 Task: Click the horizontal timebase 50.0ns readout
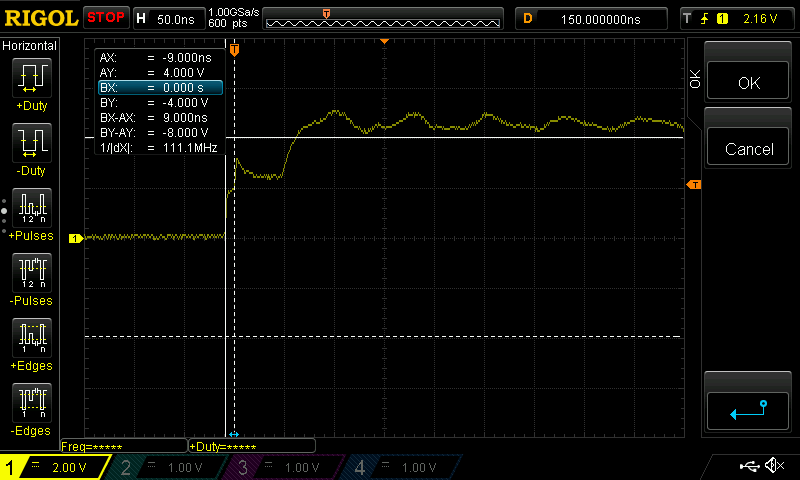coord(167,18)
